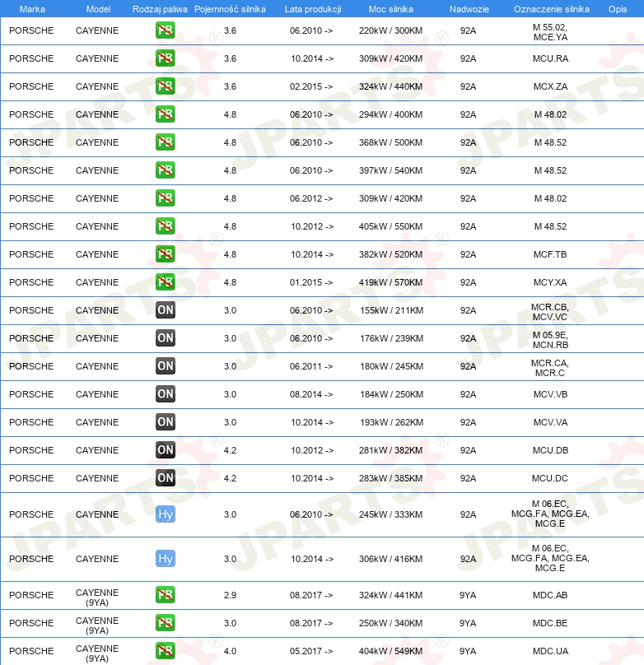Select the 324kW / 440KM power cell

pyautogui.click(x=391, y=87)
